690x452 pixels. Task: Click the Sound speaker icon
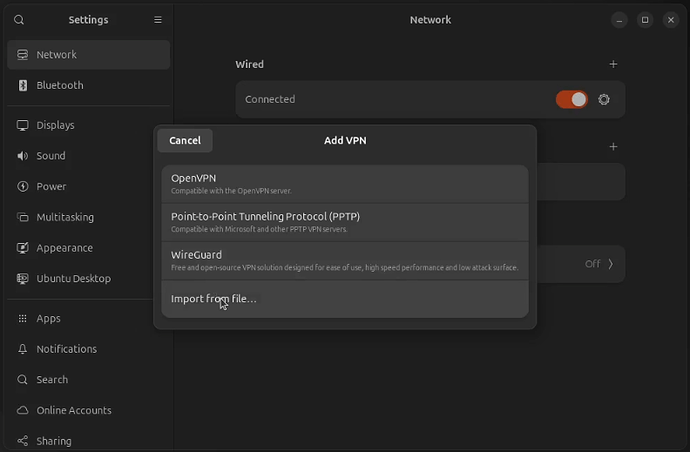pyautogui.click(x=22, y=156)
